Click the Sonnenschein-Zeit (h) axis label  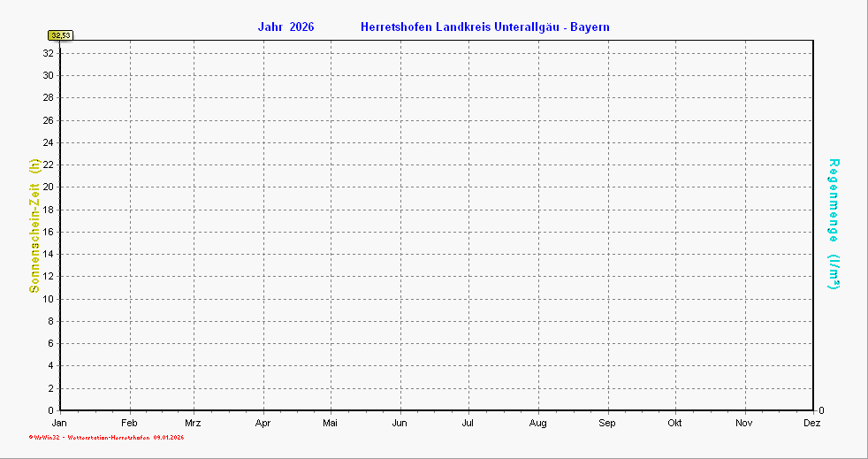click(x=34, y=226)
